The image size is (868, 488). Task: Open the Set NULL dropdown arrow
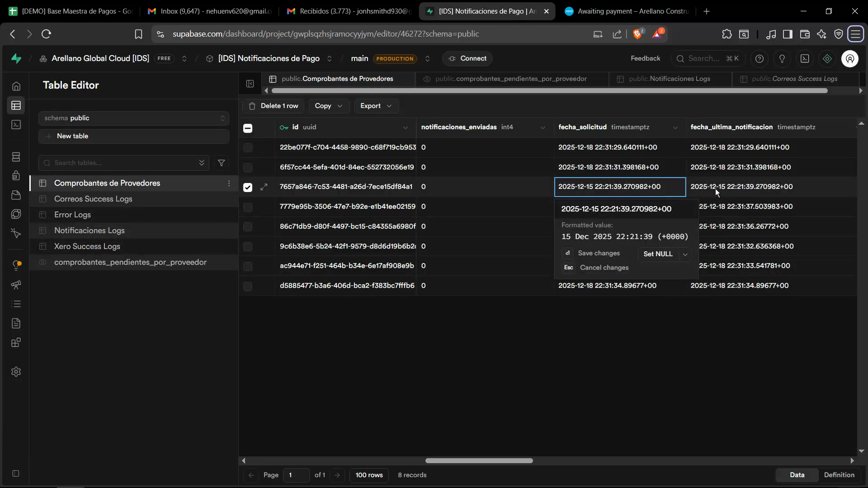point(685,254)
